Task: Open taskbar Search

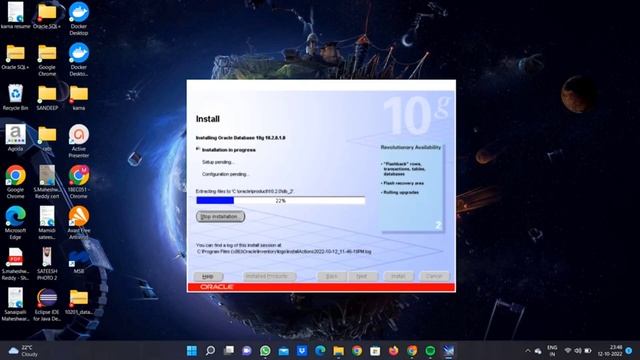Action: 210,351
